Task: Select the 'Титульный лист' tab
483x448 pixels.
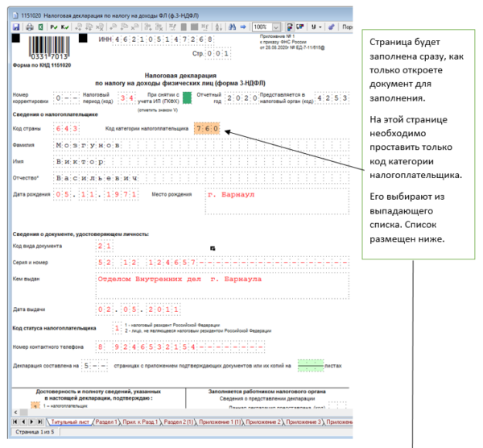Action: coord(68,421)
